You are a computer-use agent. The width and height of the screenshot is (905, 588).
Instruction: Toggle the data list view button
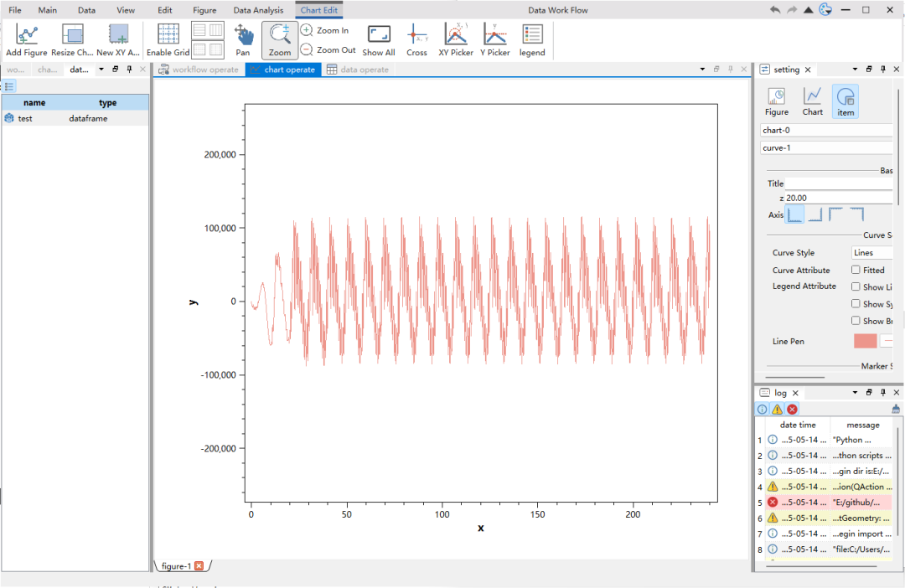9,86
